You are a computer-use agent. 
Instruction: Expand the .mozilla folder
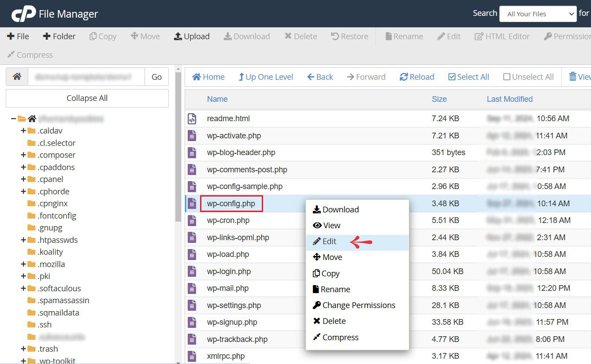23,264
